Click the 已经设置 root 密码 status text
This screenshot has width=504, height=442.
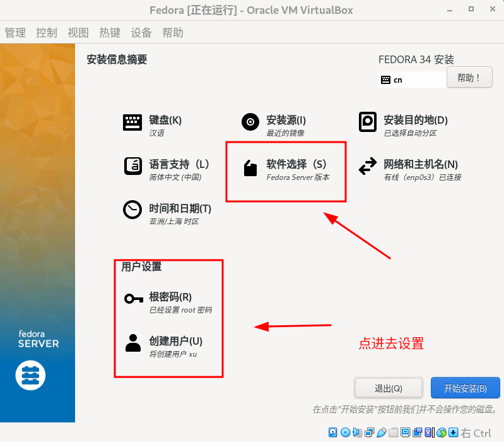180,310
